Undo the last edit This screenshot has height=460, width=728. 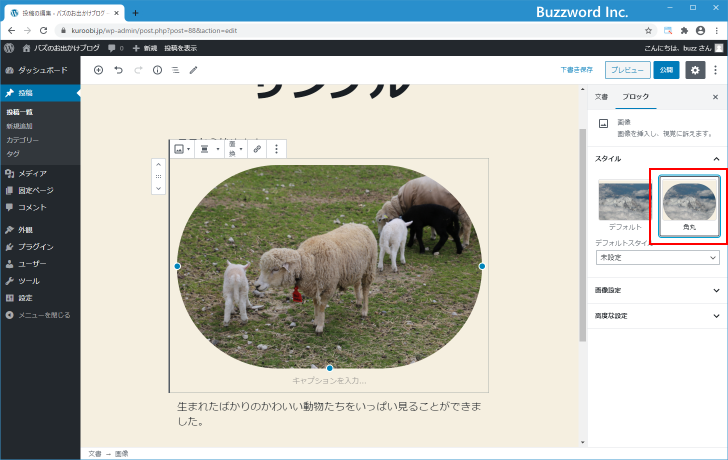(119, 70)
